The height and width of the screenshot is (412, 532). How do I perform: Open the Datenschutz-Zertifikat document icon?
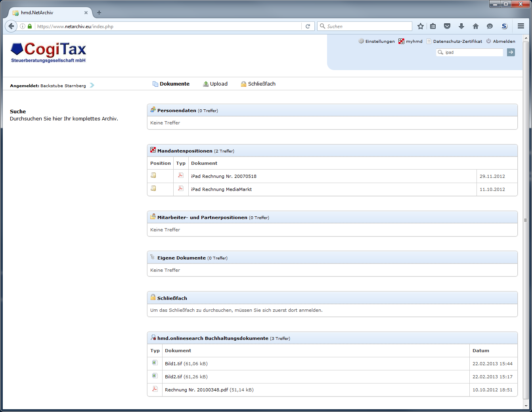click(x=429, y=41)
